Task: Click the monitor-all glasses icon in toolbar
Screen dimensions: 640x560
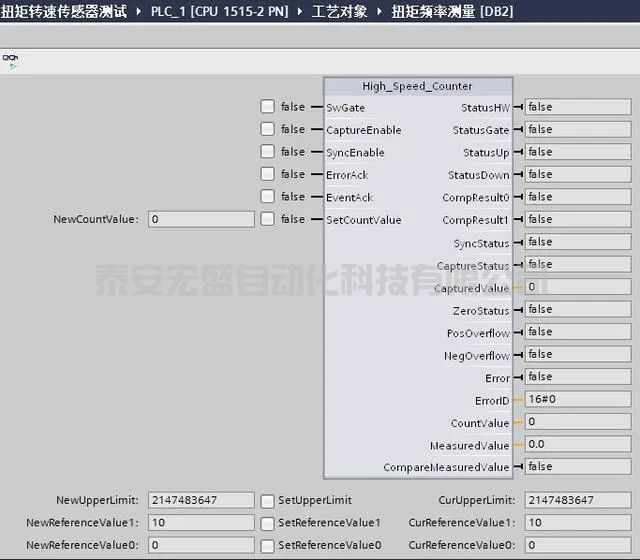Action: [x=10, y=60]
